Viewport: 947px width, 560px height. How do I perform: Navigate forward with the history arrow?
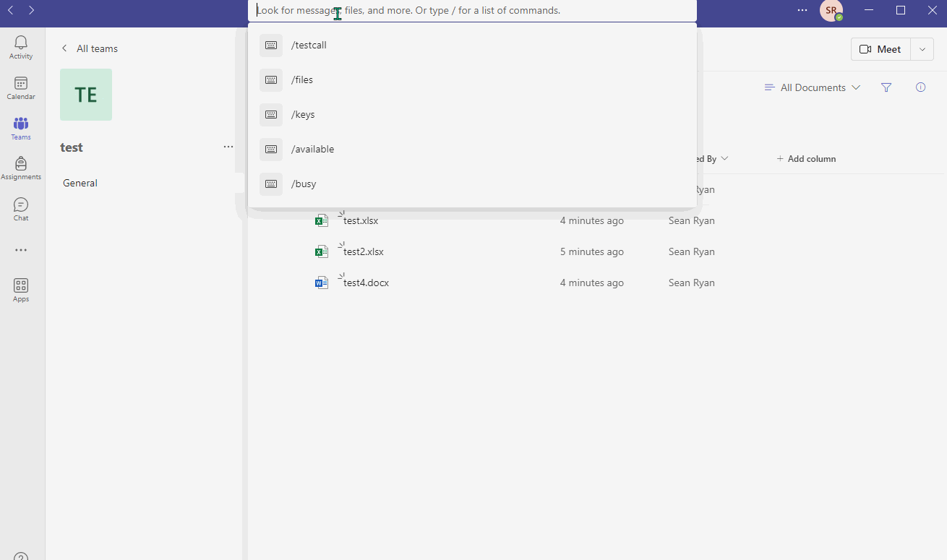click(31, 10)
